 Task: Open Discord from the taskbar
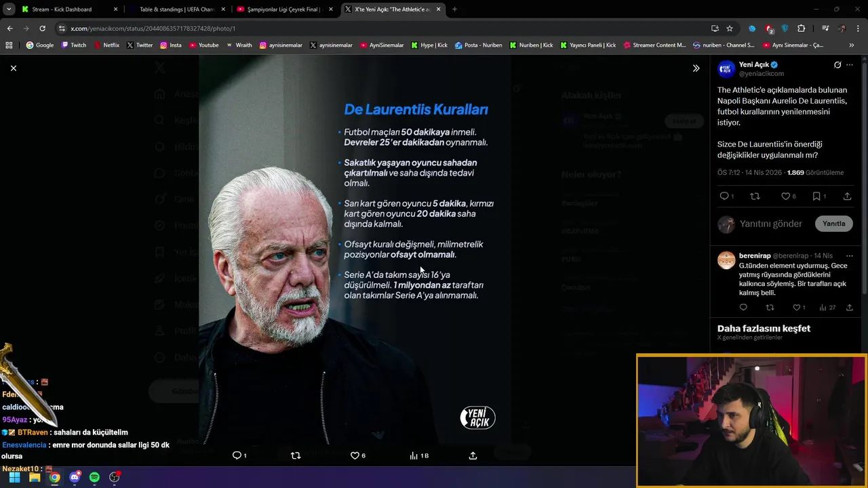point(75,477)
